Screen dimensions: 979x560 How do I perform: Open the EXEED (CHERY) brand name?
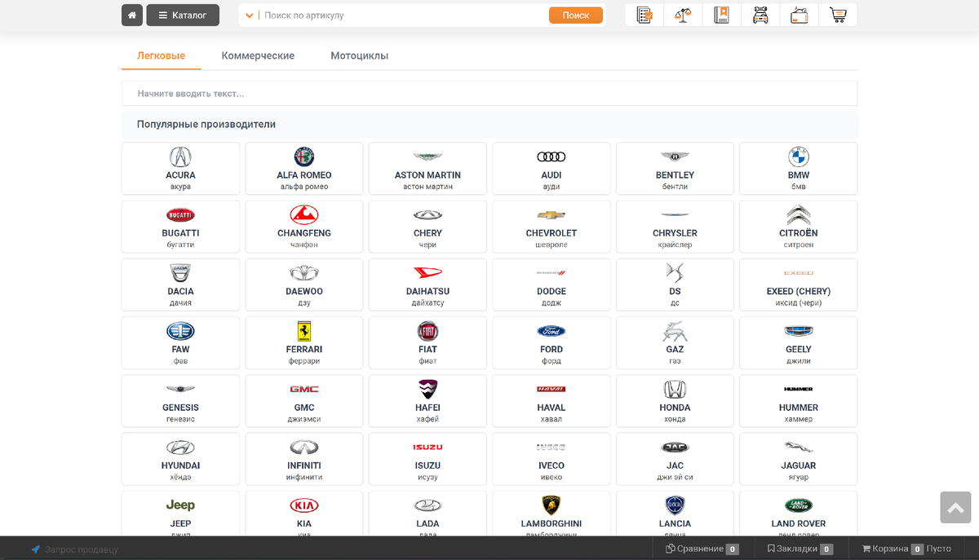click(799, 291)
